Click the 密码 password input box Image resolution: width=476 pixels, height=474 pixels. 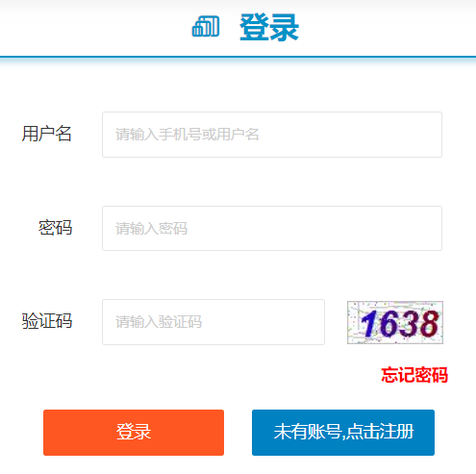coord(272,229)
